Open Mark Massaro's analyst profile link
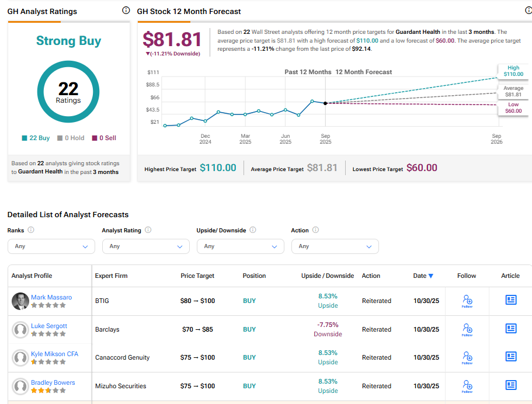 point(51,297)
